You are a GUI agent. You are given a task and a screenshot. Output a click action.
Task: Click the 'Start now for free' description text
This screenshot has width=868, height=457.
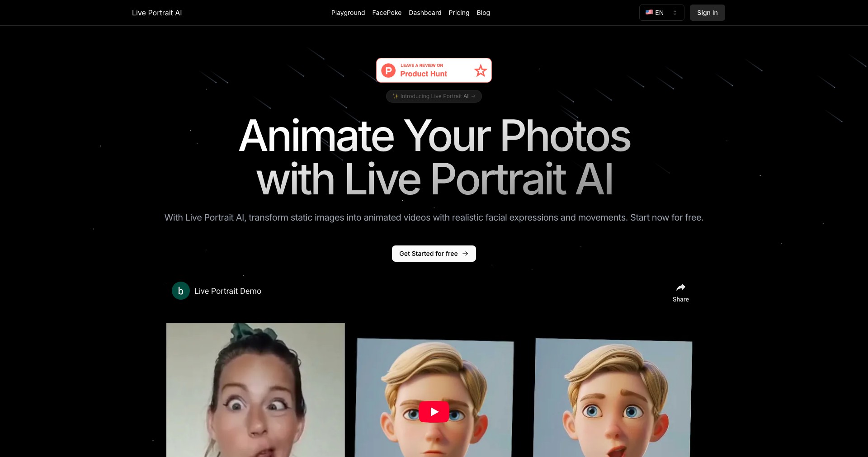(667, 217)
